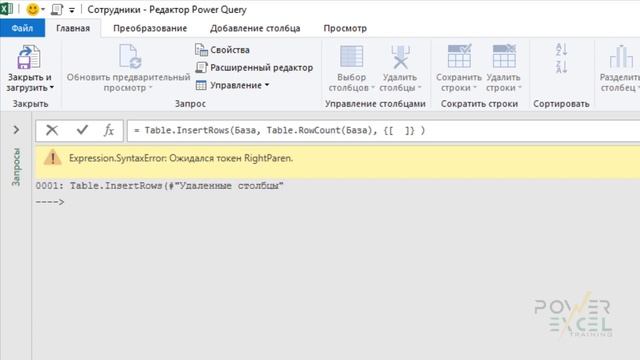Click the Закрыть group label
This screenshot has height=360, width=640.
[30, 104]
